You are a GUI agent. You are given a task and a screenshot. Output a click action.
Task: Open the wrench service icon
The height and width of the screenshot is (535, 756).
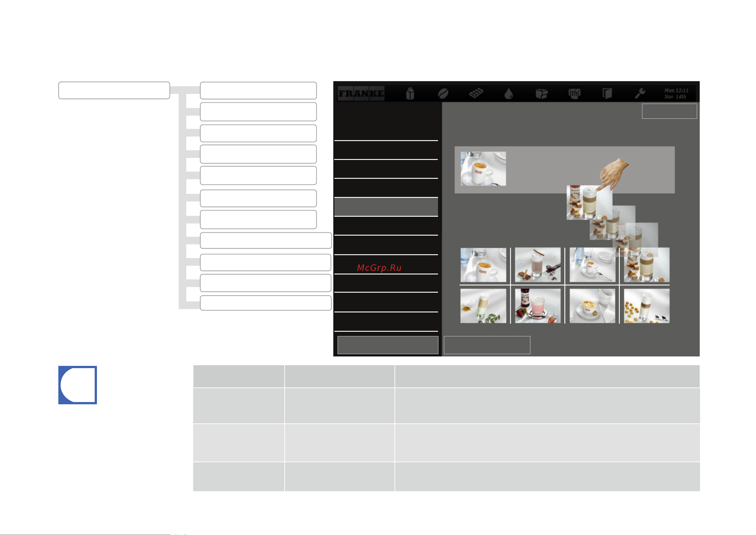coord(640,93)
